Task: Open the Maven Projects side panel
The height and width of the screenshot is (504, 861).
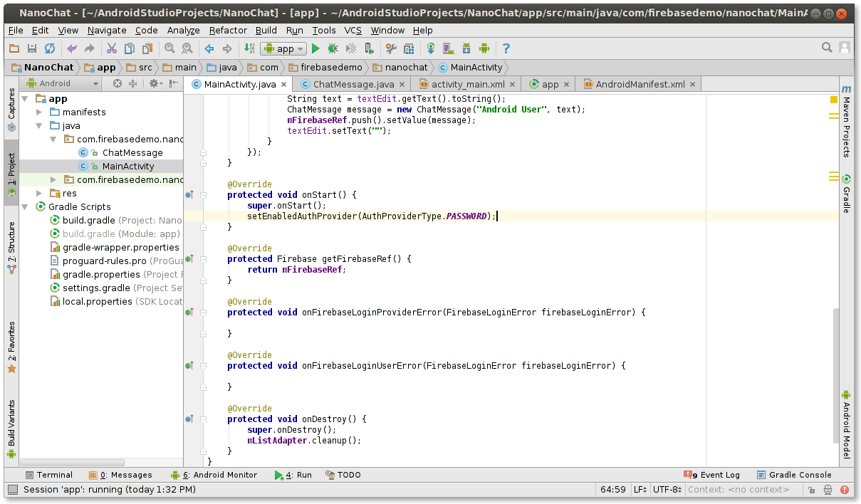Action: point(846,120)
